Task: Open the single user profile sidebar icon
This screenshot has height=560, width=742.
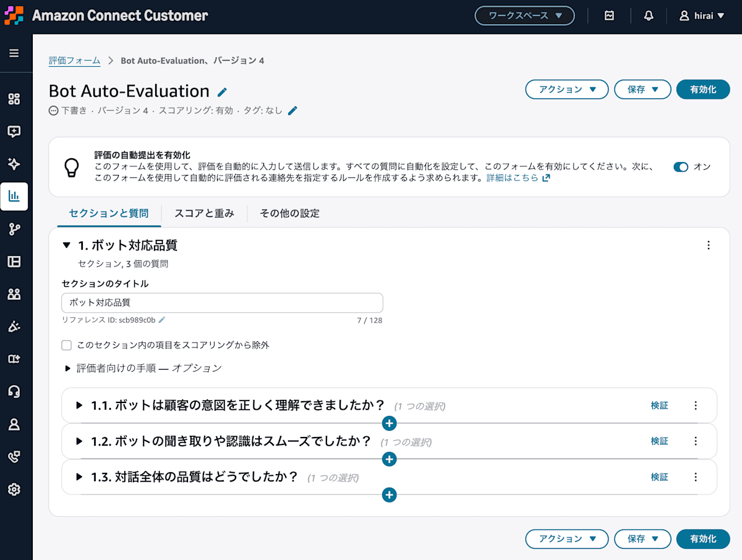Action: (14, 424)
